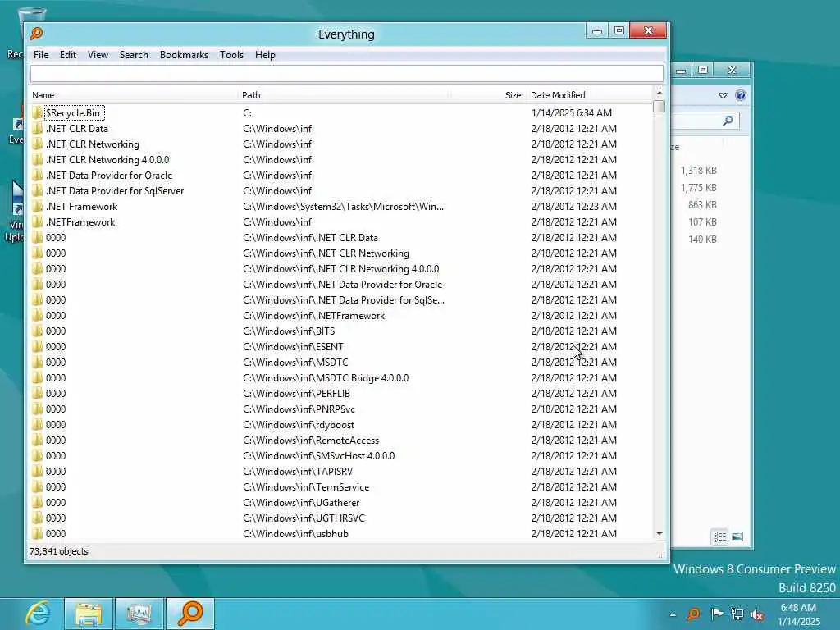Open Action Center flag tray icon
The width and height of the screenshot is (840, 630).
716,614
